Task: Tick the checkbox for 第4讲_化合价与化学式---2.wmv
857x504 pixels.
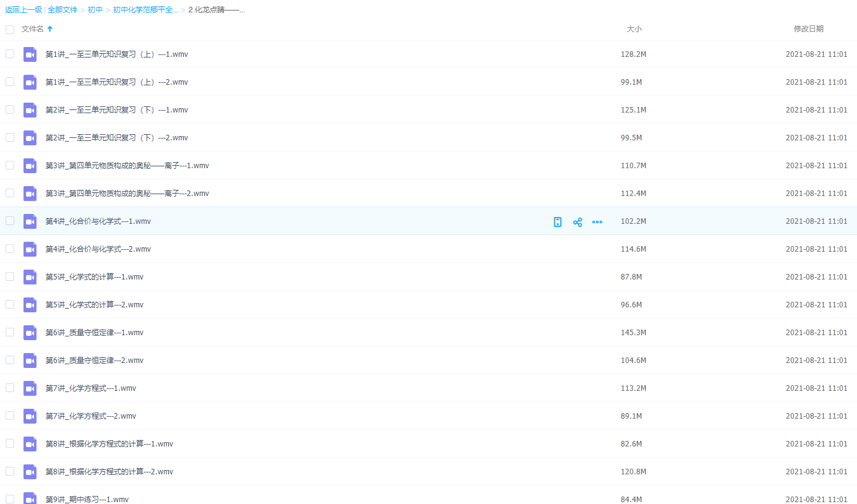Action: (x=10, y=249)
